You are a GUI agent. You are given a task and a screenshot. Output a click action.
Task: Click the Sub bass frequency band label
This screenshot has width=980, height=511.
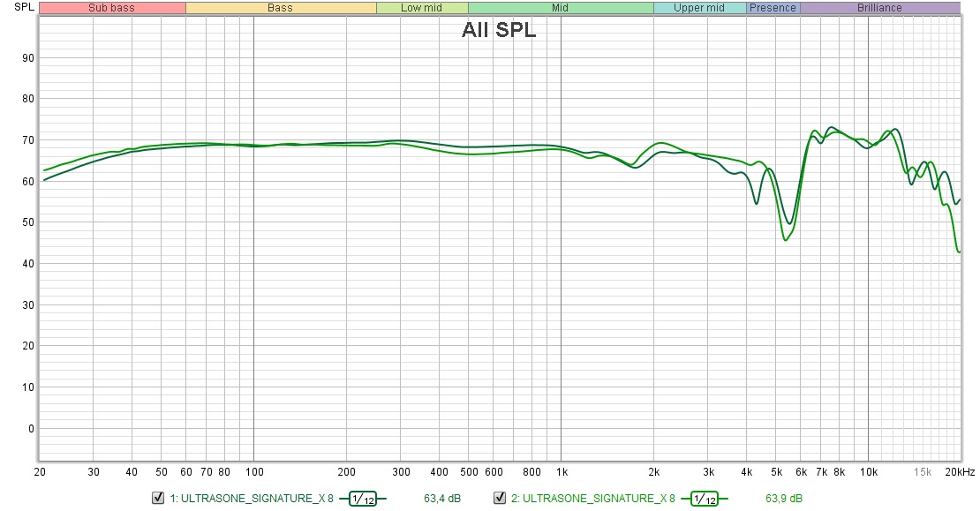112,7
